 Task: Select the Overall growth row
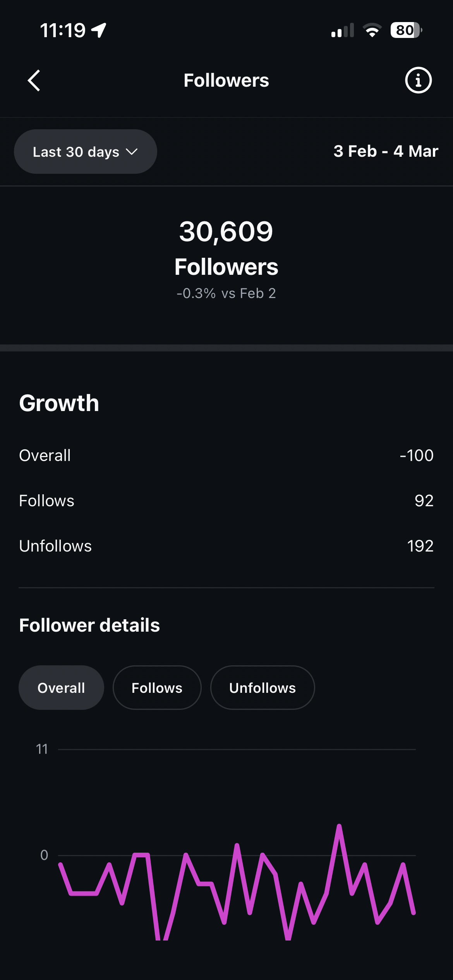(226, 456)
